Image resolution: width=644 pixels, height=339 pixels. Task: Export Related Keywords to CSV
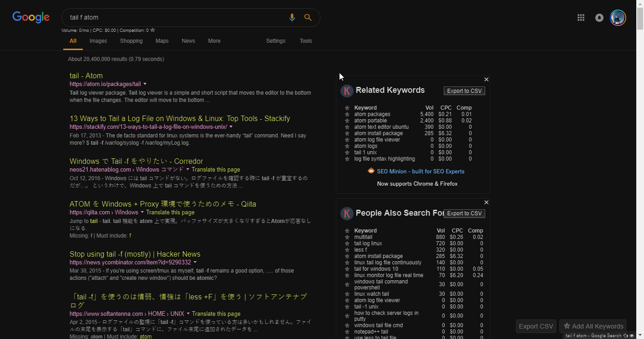[x=464, y=91]
